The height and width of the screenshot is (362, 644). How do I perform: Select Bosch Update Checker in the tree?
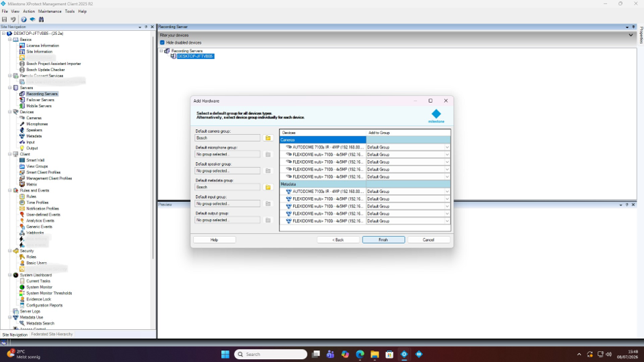46,70
